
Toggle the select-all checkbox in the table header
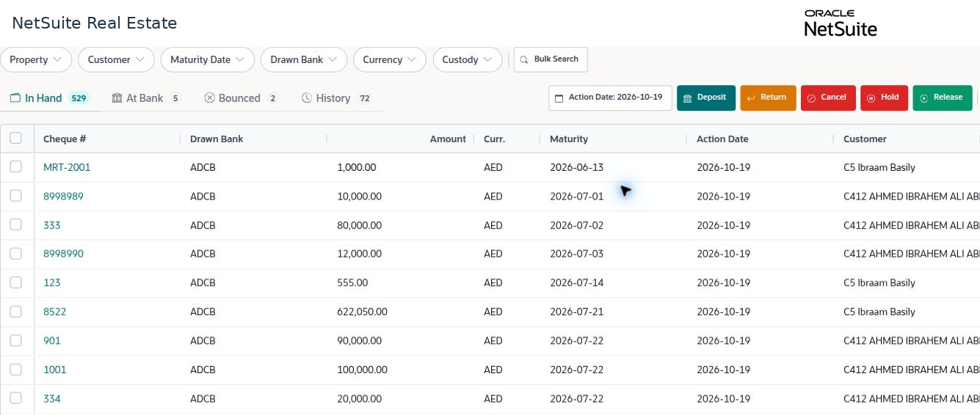click(x=16, y=138)
